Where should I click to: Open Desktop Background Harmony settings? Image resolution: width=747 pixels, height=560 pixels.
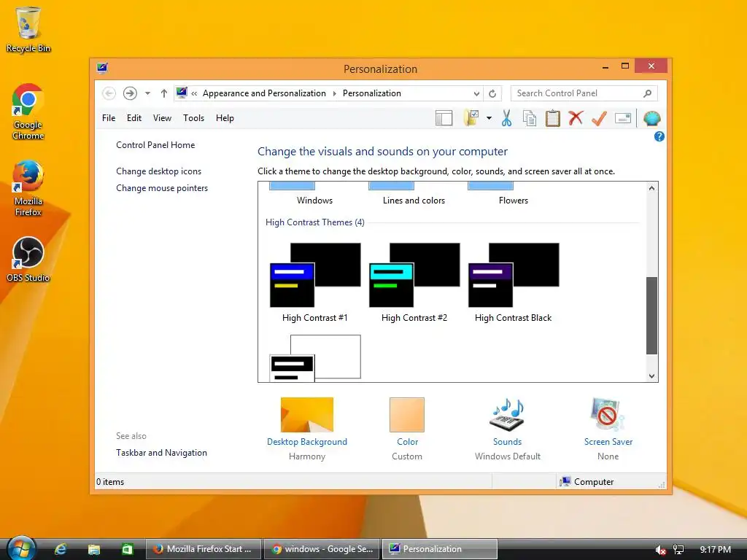[307, 429]
